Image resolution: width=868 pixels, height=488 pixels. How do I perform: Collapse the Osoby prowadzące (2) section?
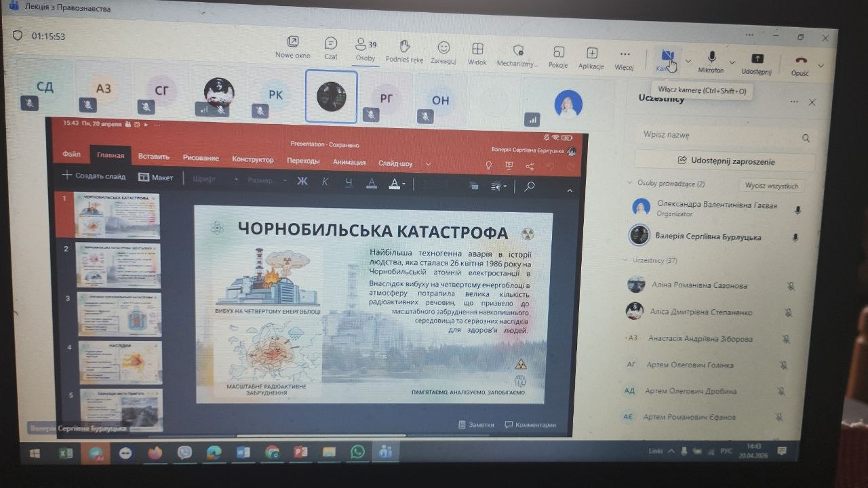click(630, 183)
